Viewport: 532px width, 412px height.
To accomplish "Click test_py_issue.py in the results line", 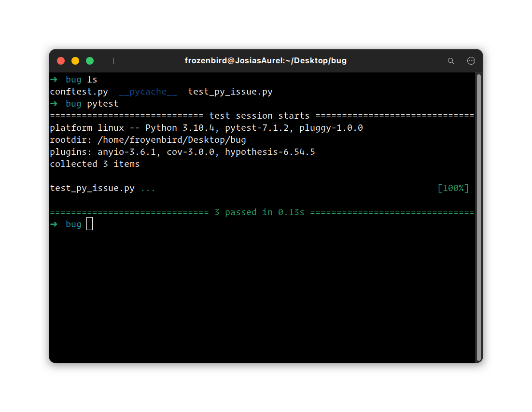I will (92, 188).
